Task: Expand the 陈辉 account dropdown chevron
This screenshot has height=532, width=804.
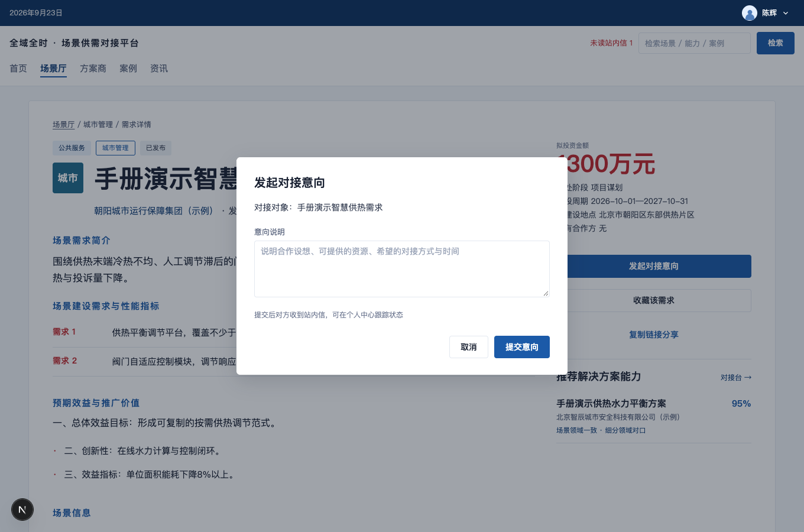Action: click(786, 13)
